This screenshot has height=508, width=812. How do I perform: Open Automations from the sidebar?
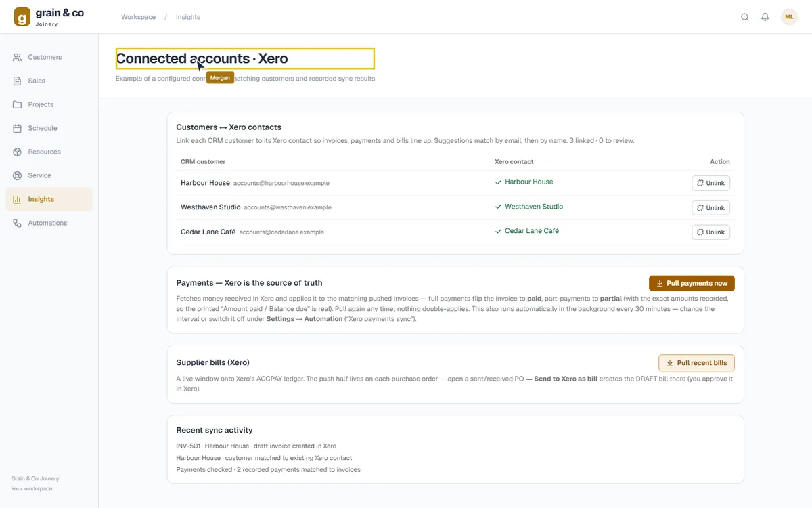(49, 223)
